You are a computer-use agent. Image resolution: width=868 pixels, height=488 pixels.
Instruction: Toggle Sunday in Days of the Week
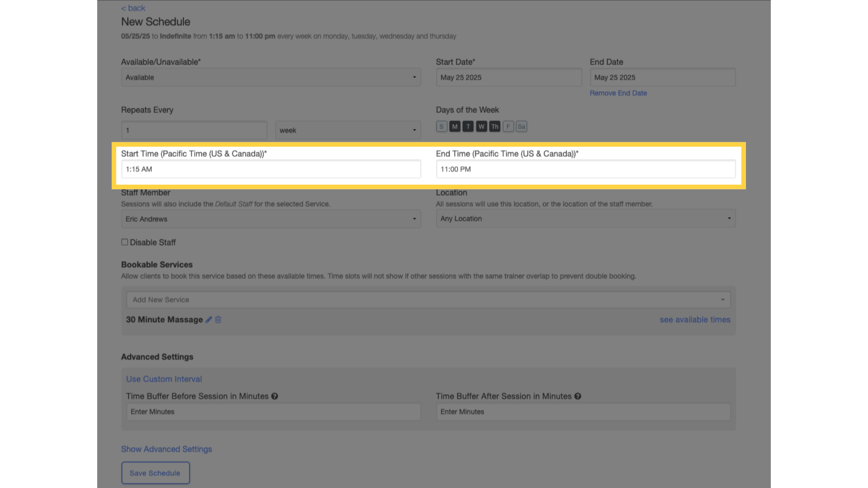point(442,127)
